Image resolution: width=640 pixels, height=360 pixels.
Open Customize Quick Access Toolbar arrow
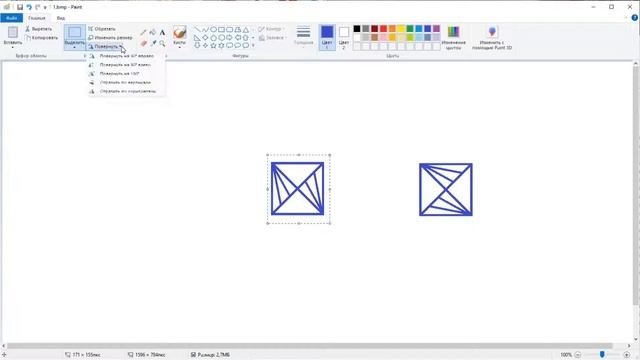pyautogui.click(x=45, y=7)
